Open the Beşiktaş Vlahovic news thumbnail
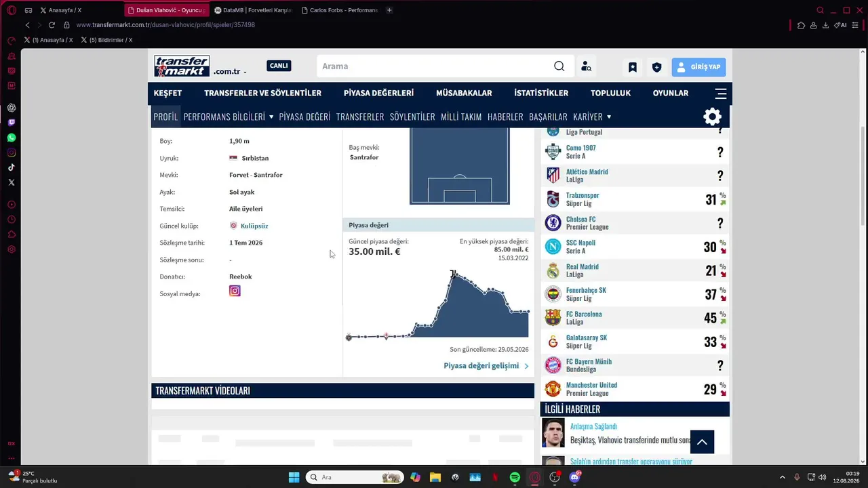Viewport: 868px width, 488px height. click(x=553, y=433)
